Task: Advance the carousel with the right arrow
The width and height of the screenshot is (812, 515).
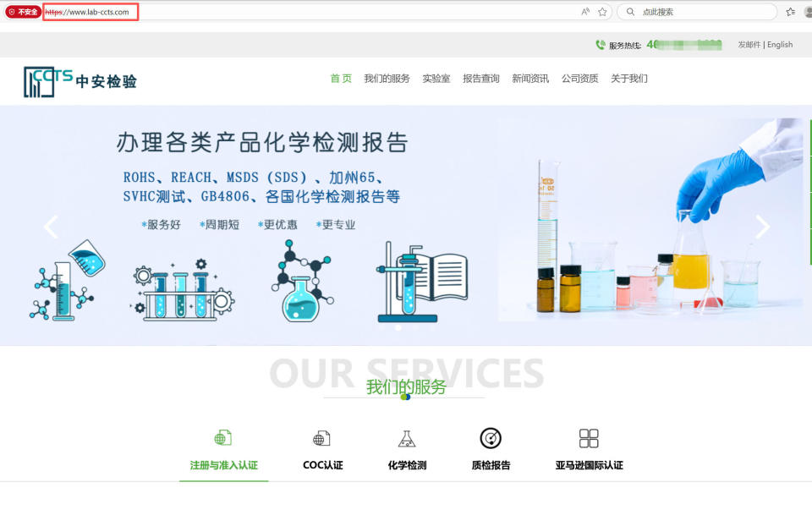Action: click(x=763, y=227)
